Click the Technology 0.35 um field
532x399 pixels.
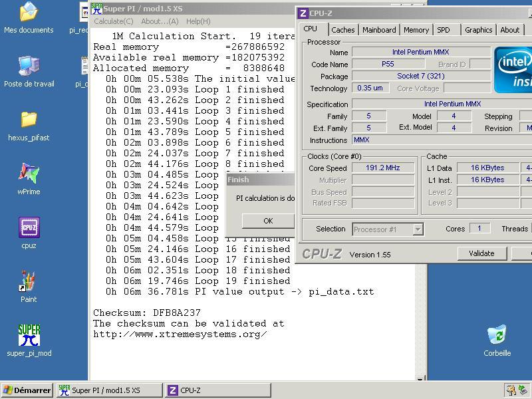pos(370,88)
